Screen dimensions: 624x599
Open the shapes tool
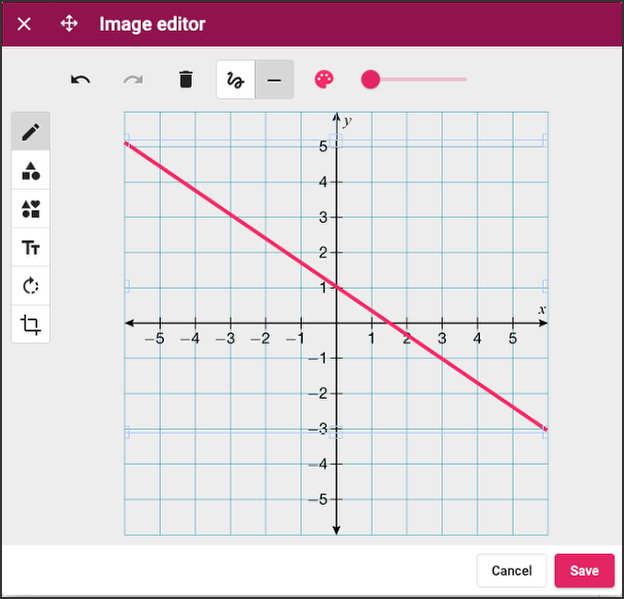pyautogui.click(x=31, y=170)
